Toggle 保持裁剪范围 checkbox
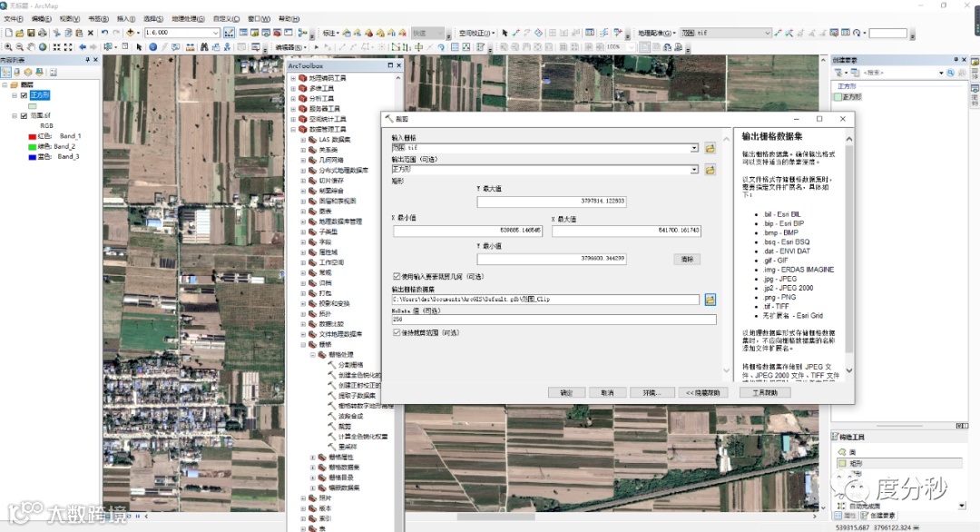The image size is (980, 532). tap(397, 333)
